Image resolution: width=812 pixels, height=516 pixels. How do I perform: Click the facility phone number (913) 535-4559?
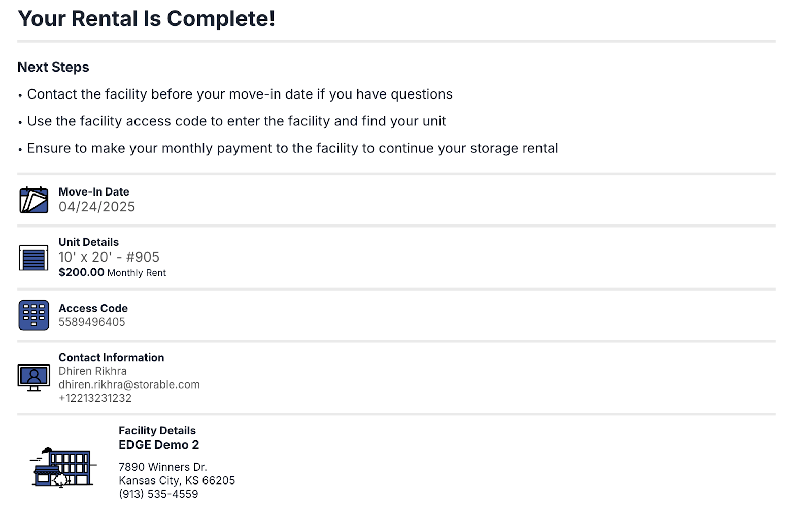[158, 494]
